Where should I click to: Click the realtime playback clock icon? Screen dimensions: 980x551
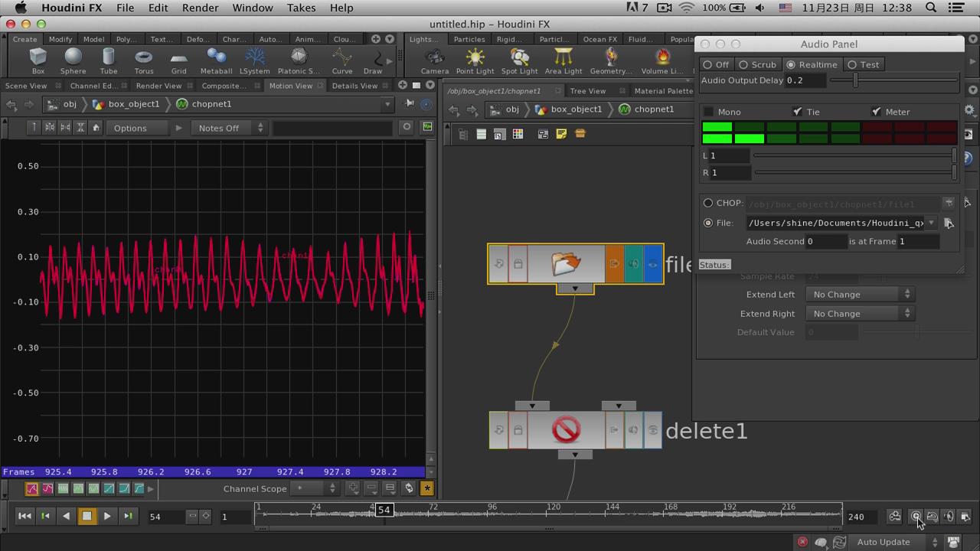coord(916,517)
